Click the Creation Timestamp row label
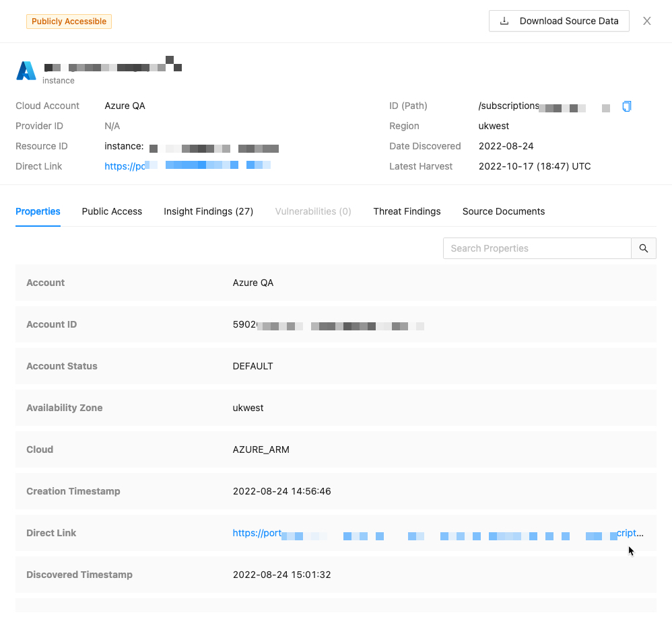This screenshot has height=617, width=672. 73,491
